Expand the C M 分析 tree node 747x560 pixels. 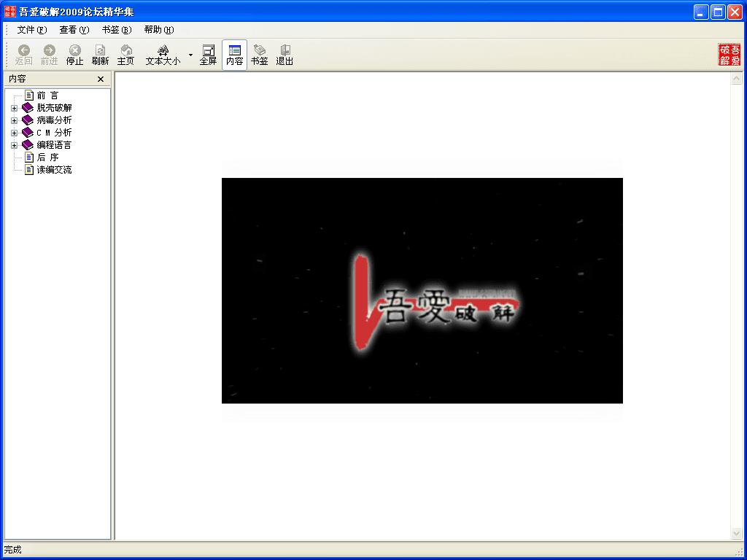point(15,133)
